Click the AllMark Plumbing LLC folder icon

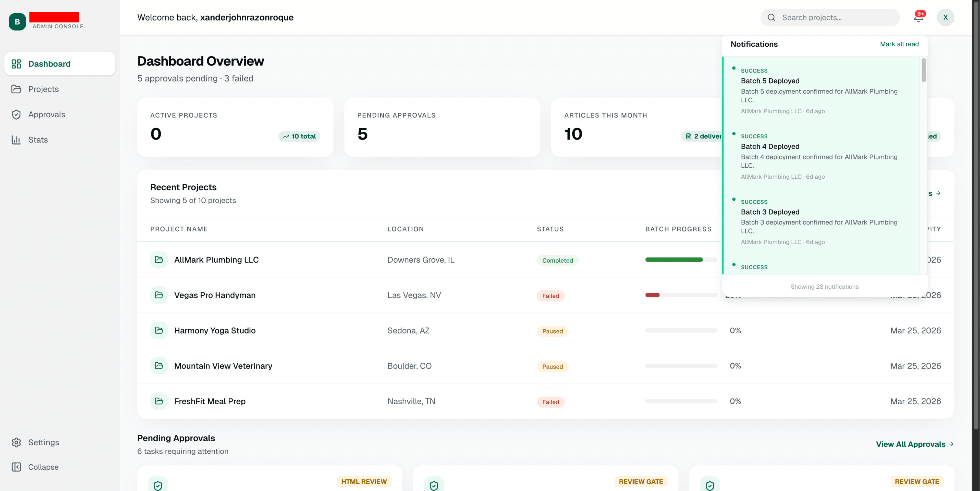pos(159,260)
